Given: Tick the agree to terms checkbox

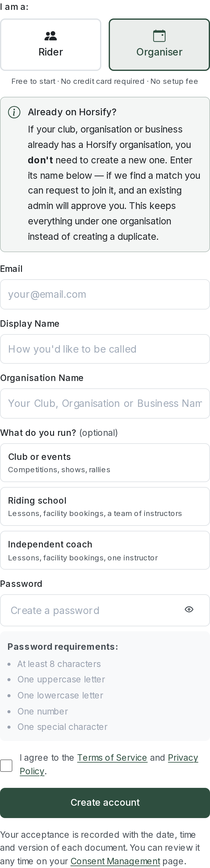Looking at the screenshot, I should 6,766.
